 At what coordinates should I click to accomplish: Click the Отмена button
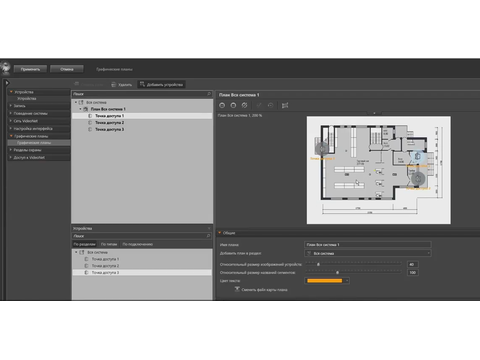[67, 69]
